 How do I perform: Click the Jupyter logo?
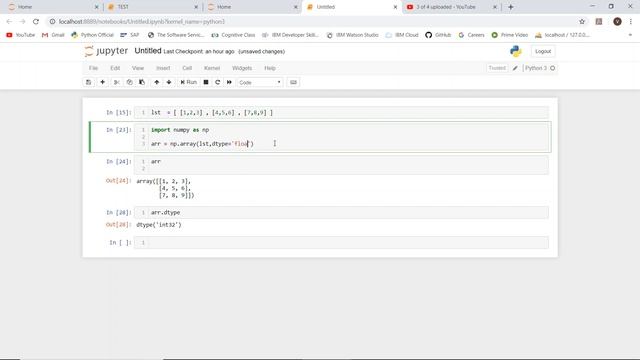click(106, 51)
